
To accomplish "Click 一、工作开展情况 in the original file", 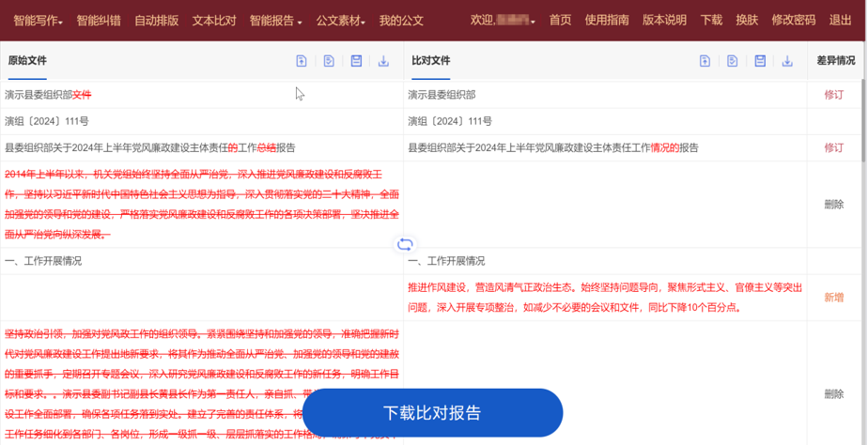I will [x=43, y=261].
